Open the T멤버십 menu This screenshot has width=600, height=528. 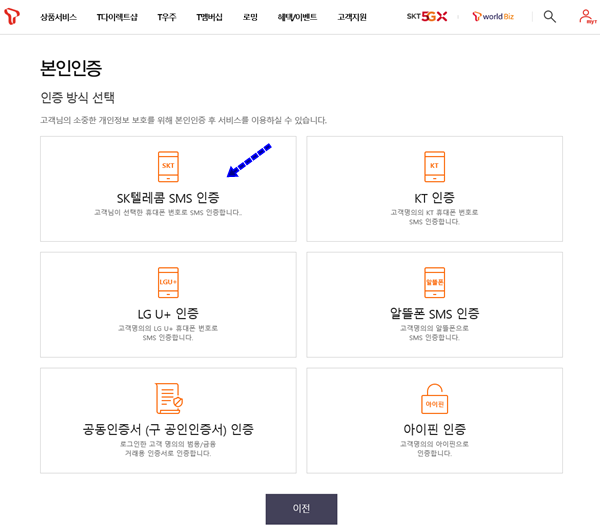click(x=209, y=17)
